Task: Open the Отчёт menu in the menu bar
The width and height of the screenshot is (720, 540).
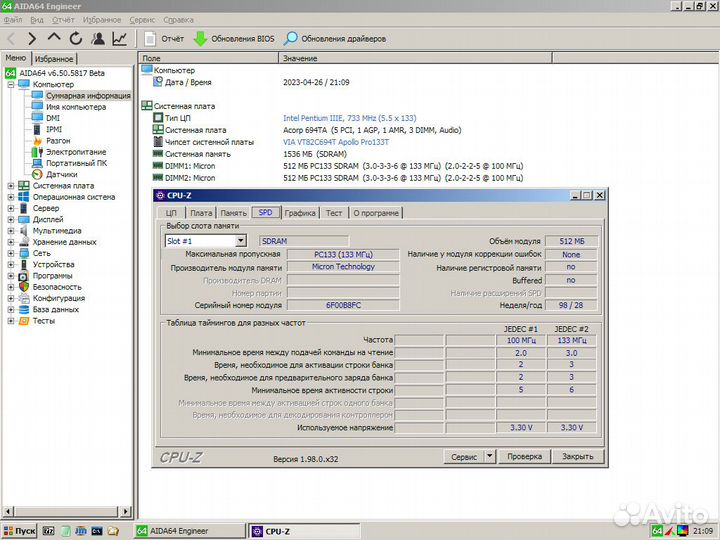Action: pyautogui.click(x=63, y=20)
